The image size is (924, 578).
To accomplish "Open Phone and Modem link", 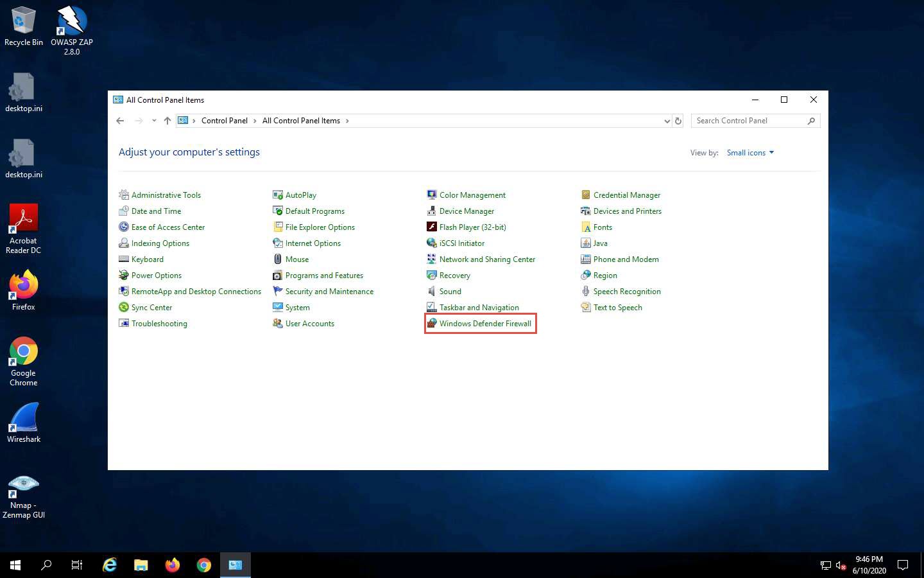I will tap(626, 259).
